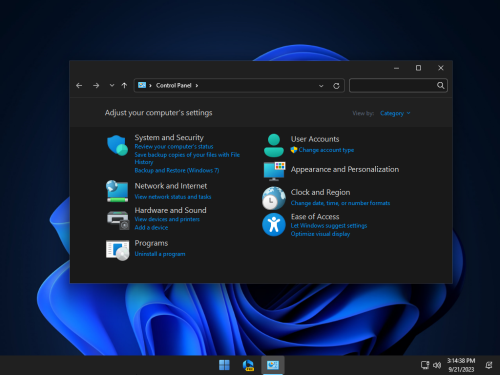Open the Programs heading

(x=151, y=243)
